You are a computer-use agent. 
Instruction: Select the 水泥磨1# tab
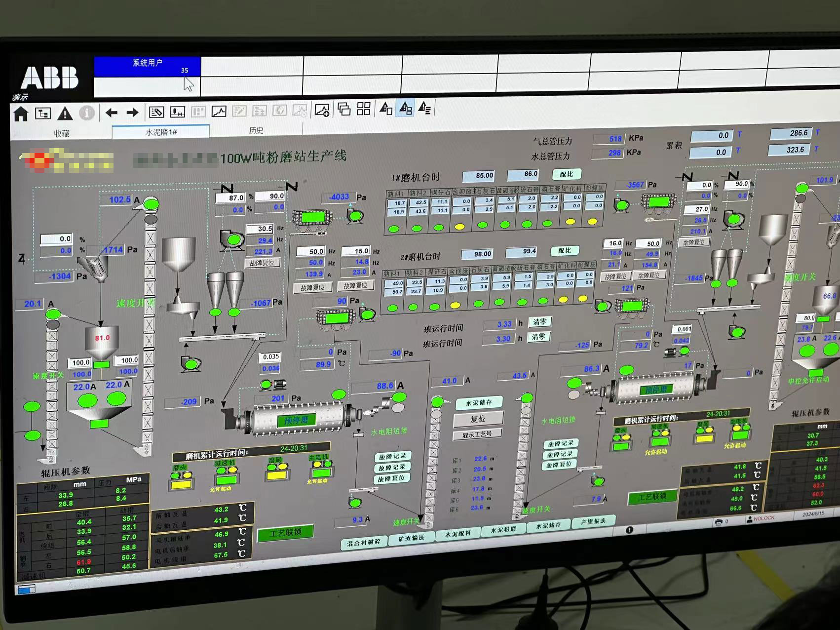point(161,132)
